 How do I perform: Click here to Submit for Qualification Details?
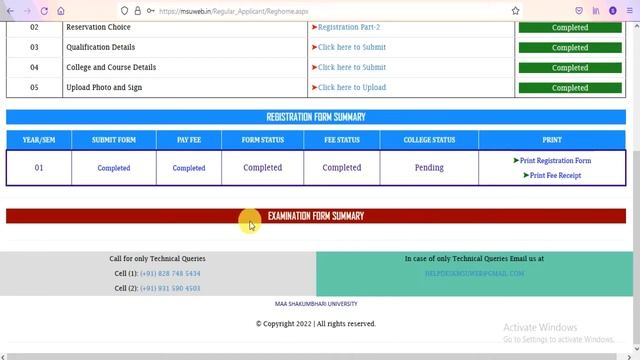351,47
